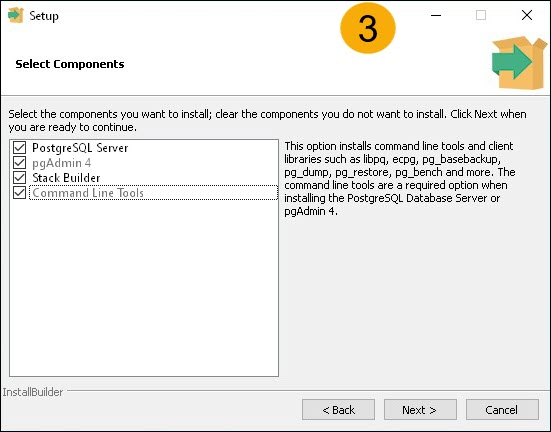Click the disabled maximize window button
Screen dimensions: 551x432
tap(481, 15)
